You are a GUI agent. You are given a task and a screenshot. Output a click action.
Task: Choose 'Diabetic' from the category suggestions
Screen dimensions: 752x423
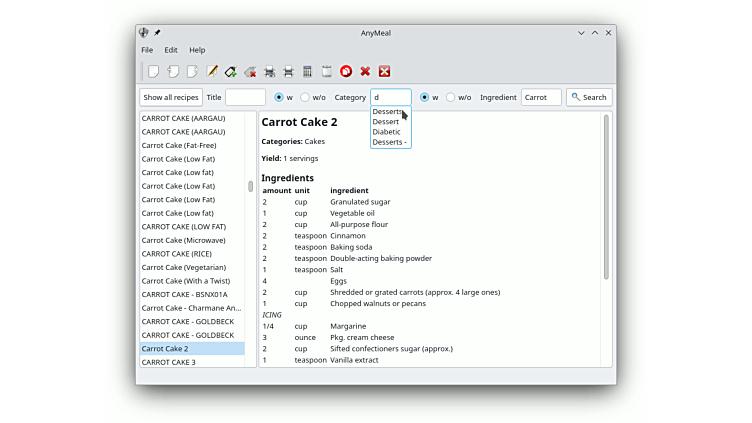pyautogui.click(x=386, y=132)
